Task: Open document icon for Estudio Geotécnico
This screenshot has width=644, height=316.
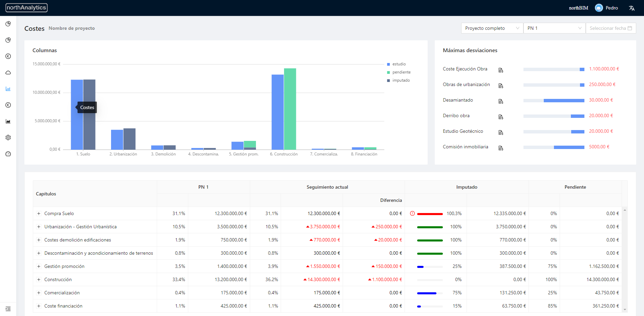Action: pos(501,132)
